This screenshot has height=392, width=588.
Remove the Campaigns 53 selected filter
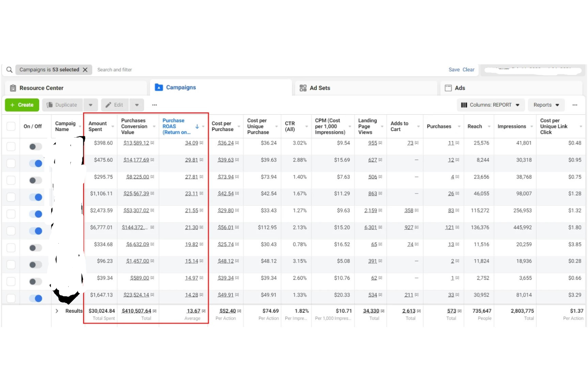85,70
